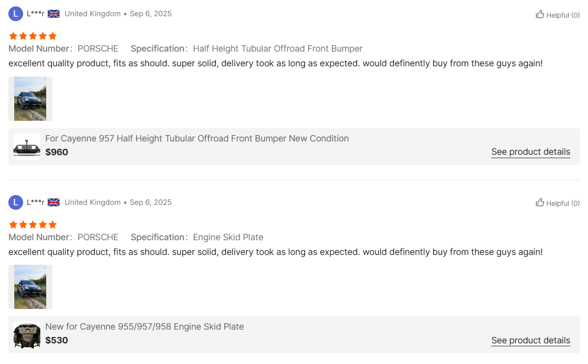This screenshot has height=364, width=588.
Task: Open Cayenne 957 Half Height Bumper title
Action: coord(197,139)
